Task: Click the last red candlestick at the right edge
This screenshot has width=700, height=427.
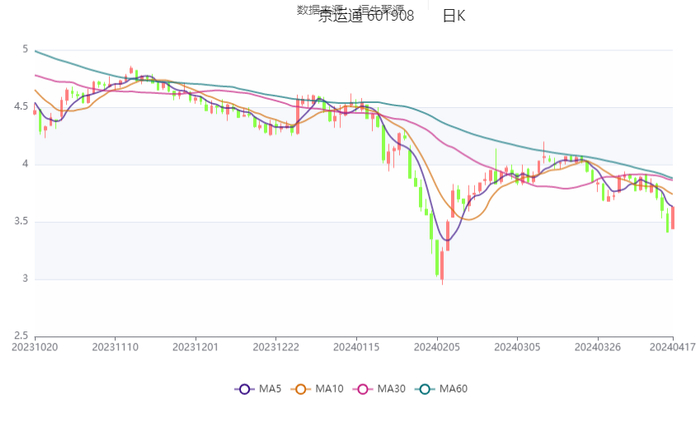Action: click(673, 218)
